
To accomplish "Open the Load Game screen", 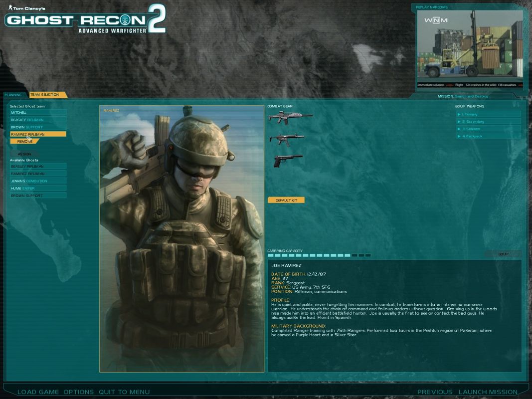I will click(x=38, y=392).
